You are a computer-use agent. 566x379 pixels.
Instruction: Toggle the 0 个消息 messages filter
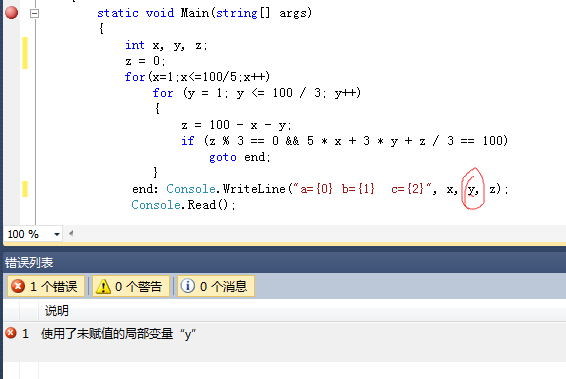(x=216, y=286)
